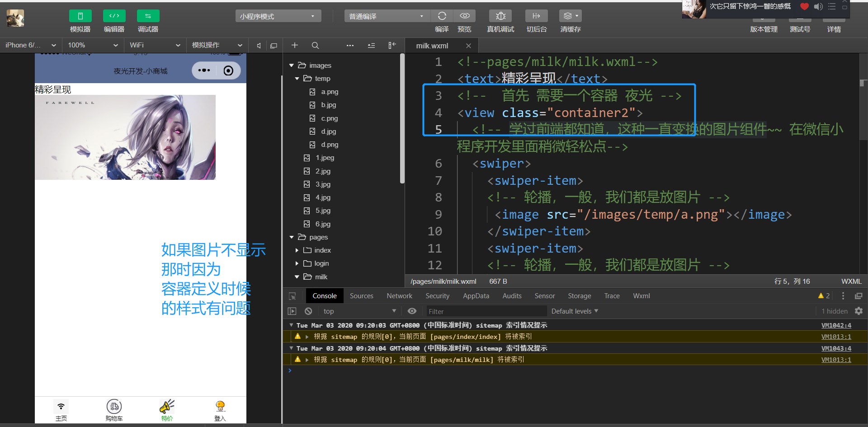Screen dimensions: 868x427
Task: Collapse the pages folder
Action: click(292, 237)
